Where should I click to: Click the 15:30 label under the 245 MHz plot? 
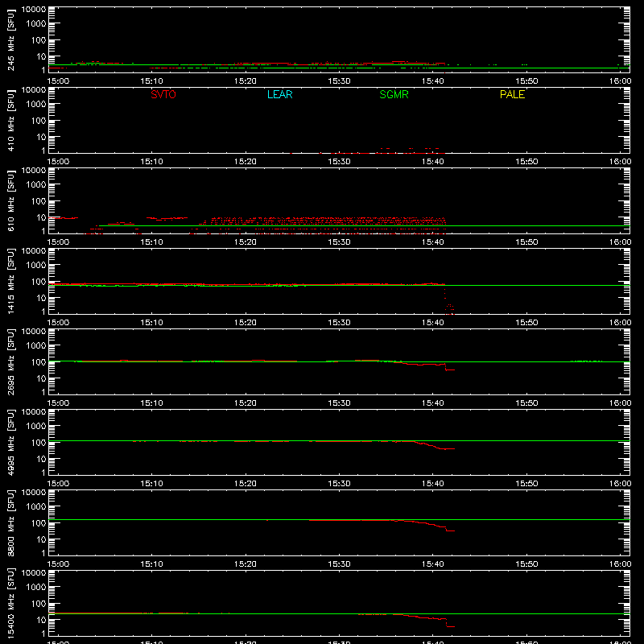(339, 81)
